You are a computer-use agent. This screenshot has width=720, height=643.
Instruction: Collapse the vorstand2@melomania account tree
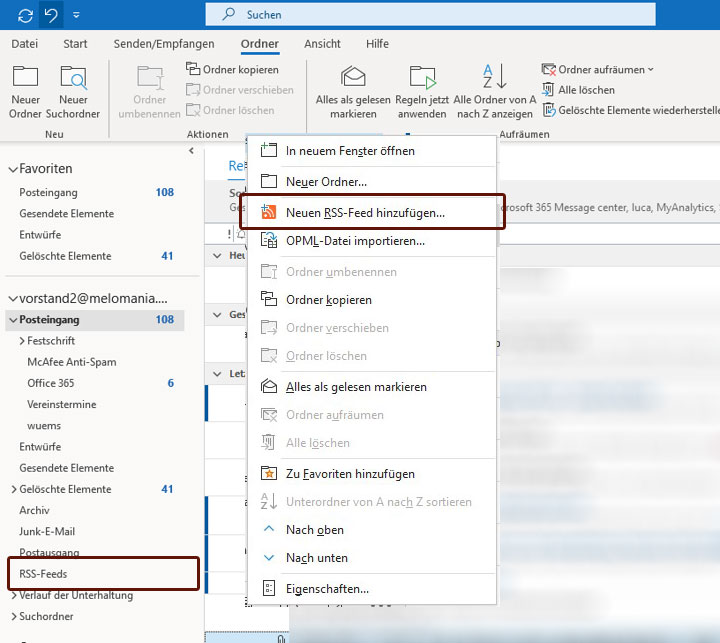[x=13, y=299]
